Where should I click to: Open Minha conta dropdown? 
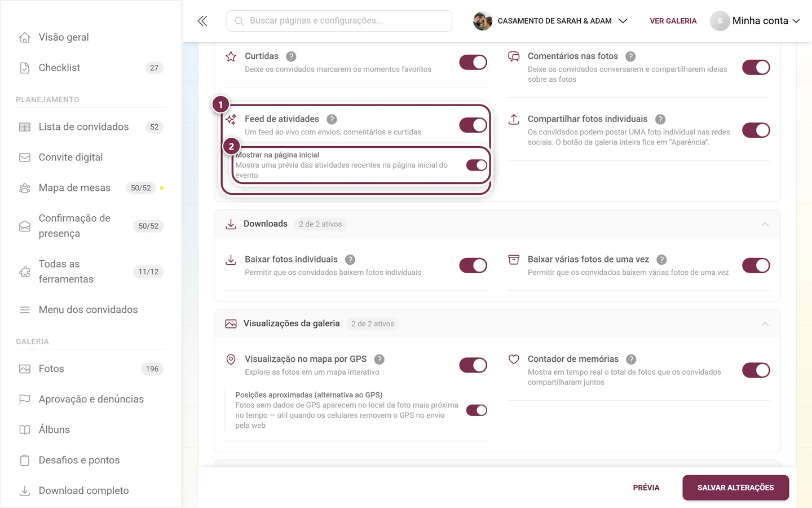[755, 21]
